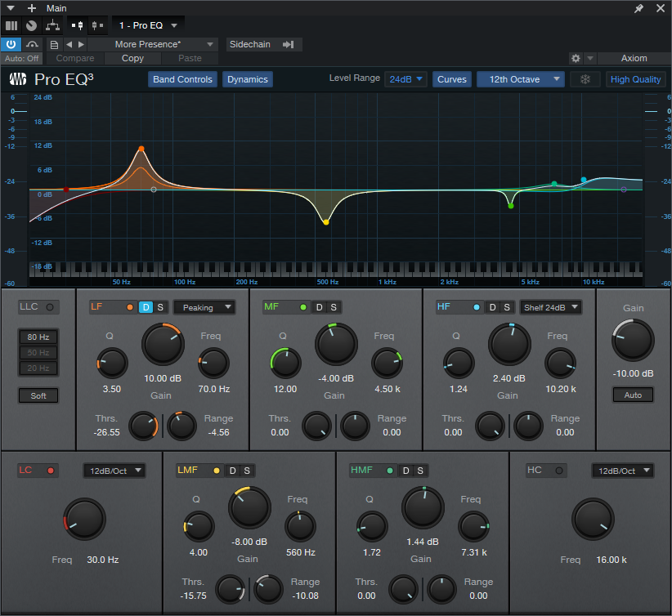Open the settings gear icon
This screenshot has width=672, height=616.
click(x=576, y=58)
